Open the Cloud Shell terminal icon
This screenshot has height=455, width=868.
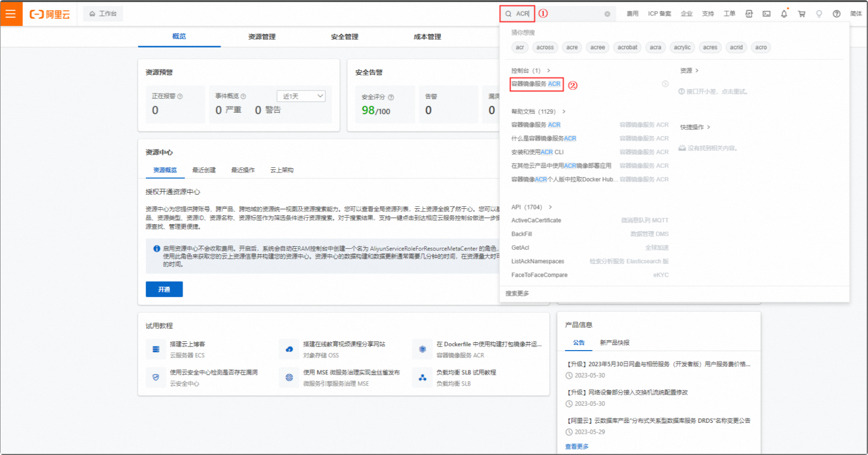(x=767, y=14)
